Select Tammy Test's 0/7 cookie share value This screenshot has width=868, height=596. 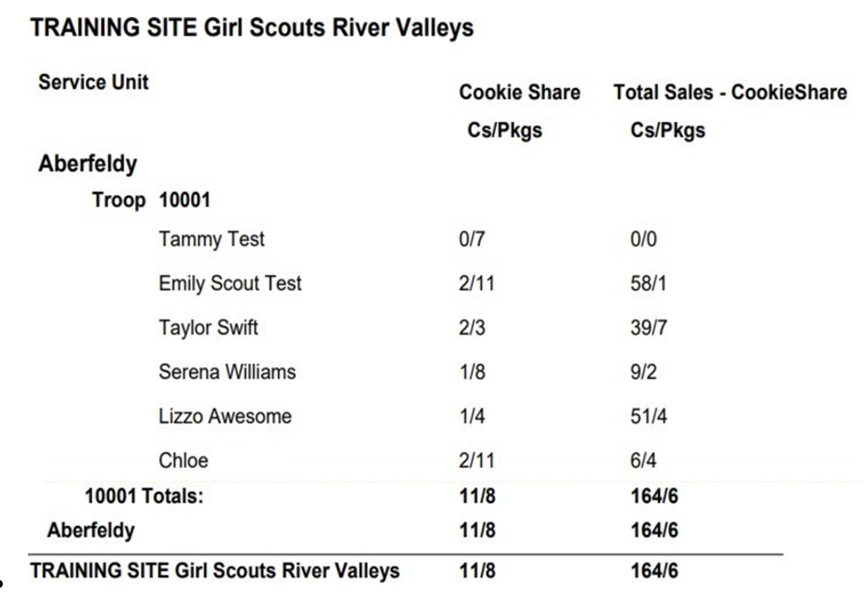tap(472, 238)
